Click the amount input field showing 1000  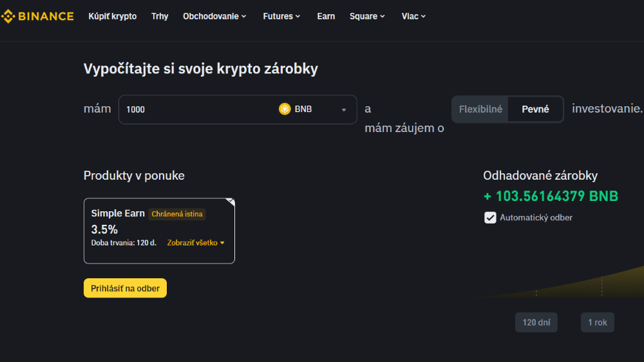click(x=193, y=110)
